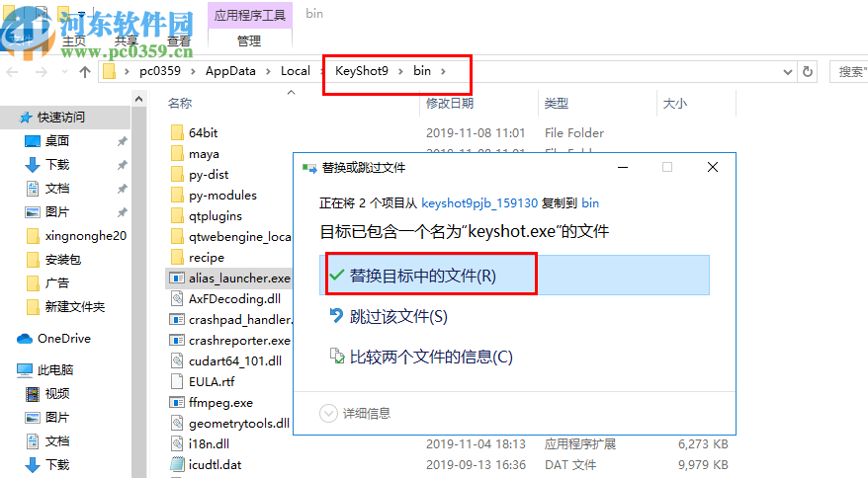
Task: Open xingnonghe20 folder in sidebar
Action: pyautogui.click(x=86, y=236)
